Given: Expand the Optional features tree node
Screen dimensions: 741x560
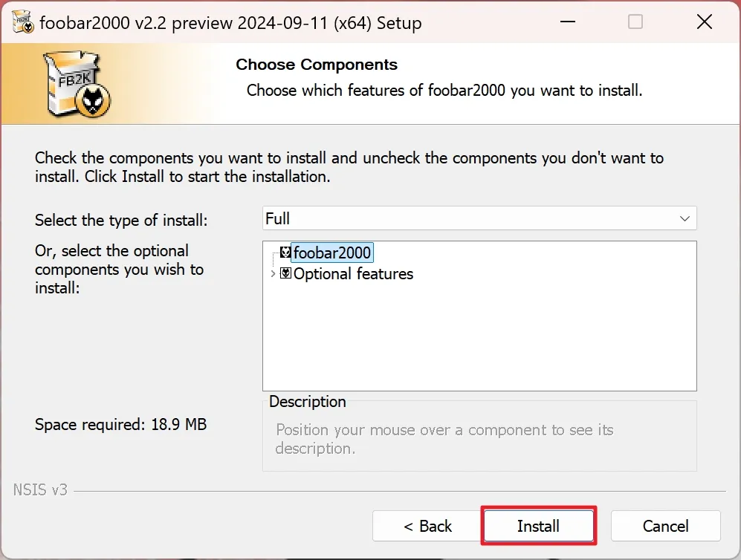Looking at the screenshot, I should pyautogui.click(x=273, y=273).
